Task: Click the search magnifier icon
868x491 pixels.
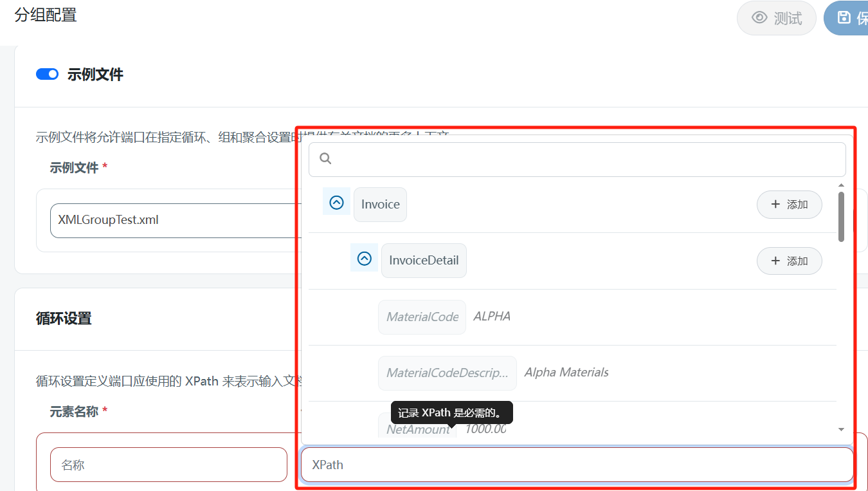Action: pos(325,158)
